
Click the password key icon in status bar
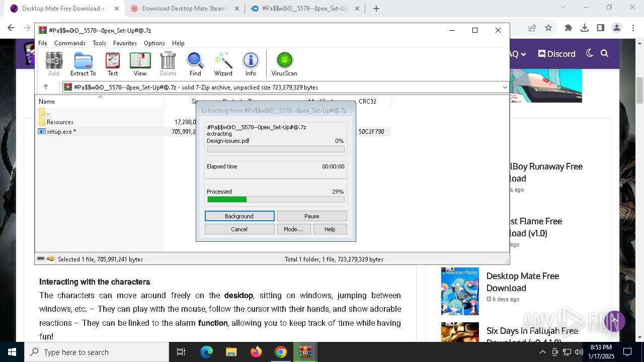click(x=50, y=259)
